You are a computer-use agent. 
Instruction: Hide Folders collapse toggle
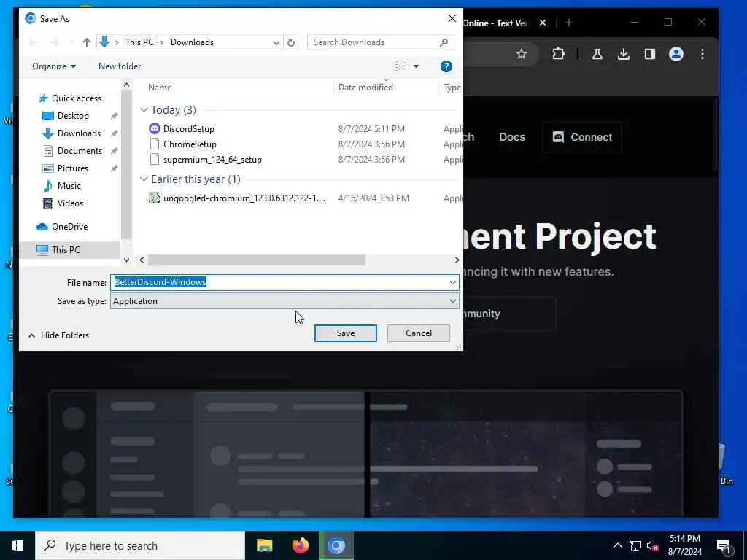58,335
